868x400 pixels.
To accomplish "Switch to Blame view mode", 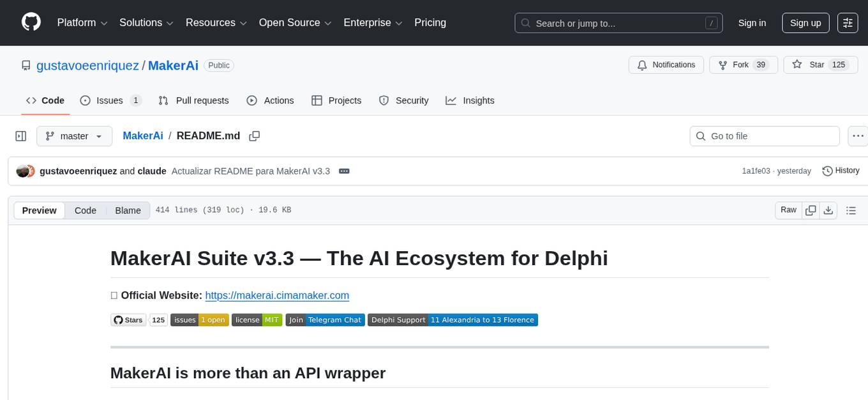I will [128, 210].
